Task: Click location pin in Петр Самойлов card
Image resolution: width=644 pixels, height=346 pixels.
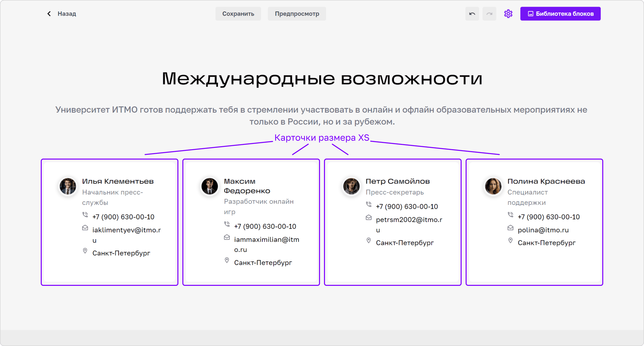Action: pyautogui.click(x=368, y=241)
